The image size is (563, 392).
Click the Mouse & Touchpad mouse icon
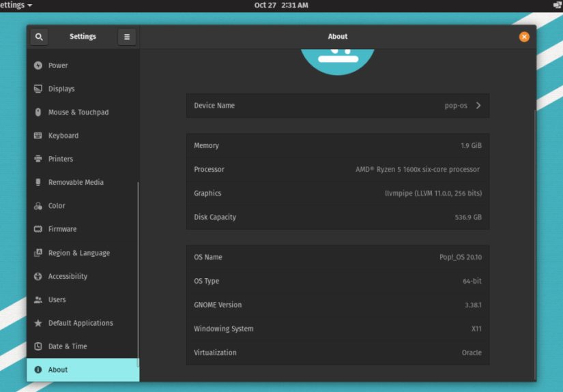(x=38, y=112)
